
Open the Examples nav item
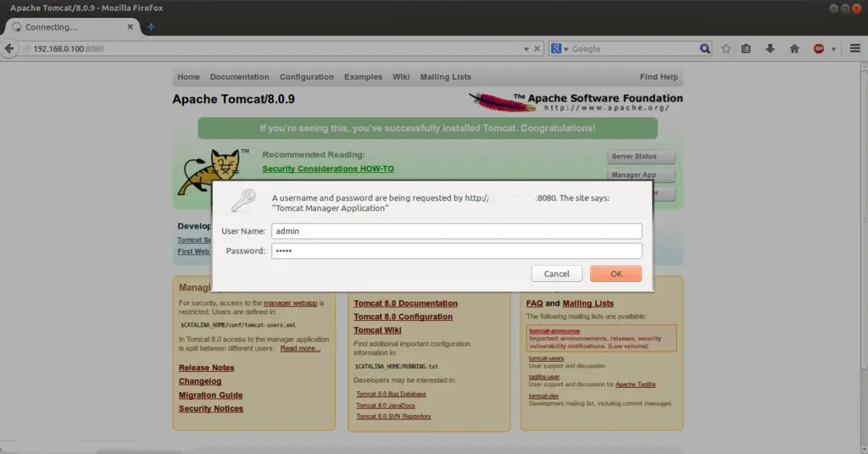coord(363,77)
